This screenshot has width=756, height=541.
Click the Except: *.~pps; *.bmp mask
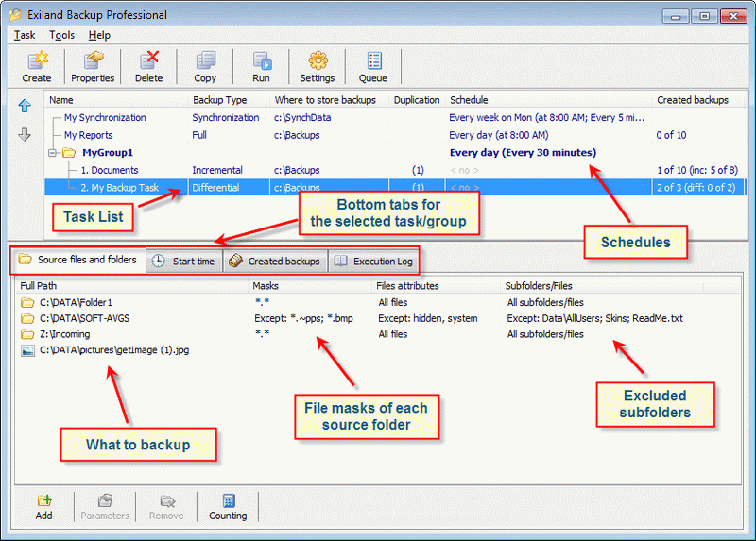(303, 318)
